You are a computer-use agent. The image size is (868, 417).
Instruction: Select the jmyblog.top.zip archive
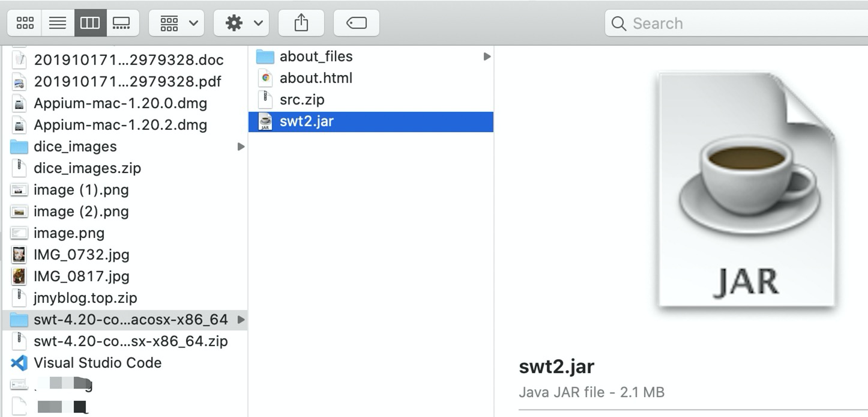click(85, 298)
